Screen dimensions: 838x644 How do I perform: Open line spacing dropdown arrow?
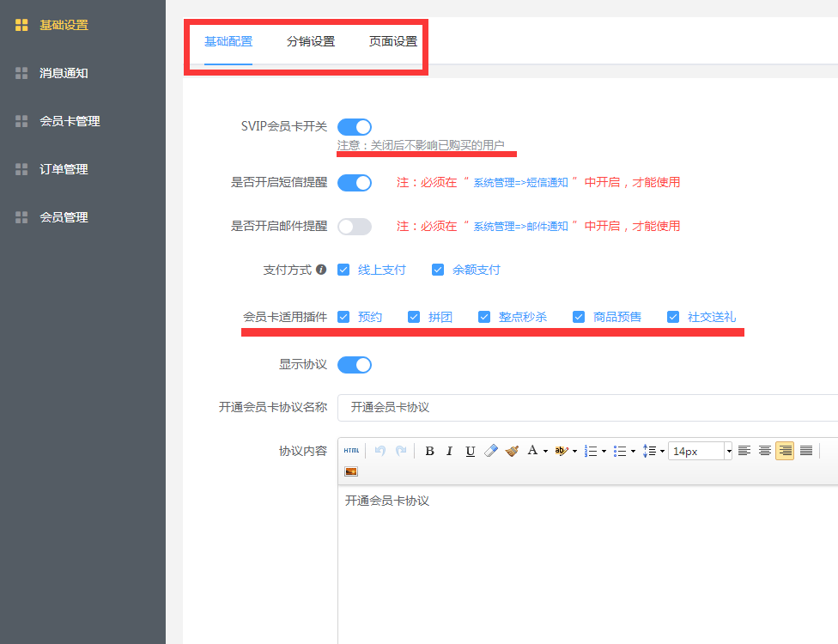click(x=662, y=451)
